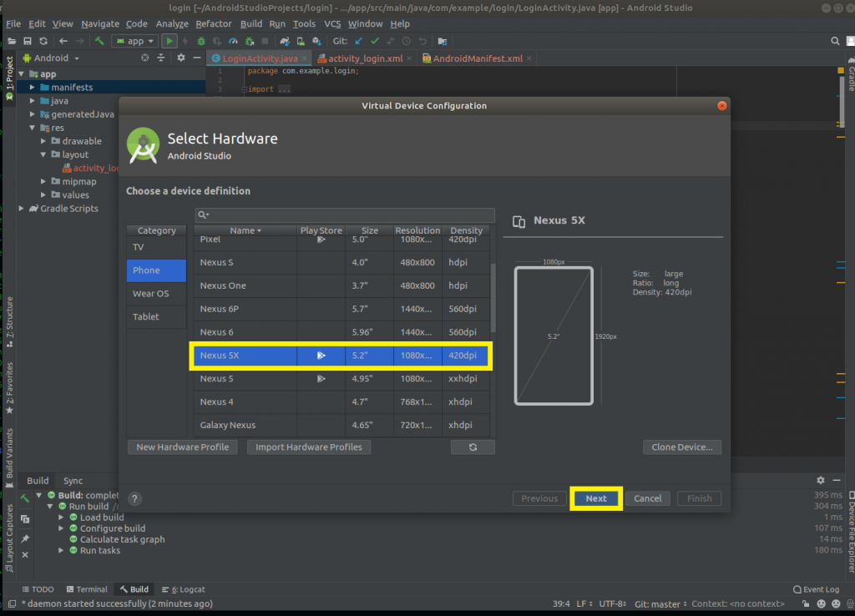Collapse the res folder
The height and width of the screenshot is (616, 855).
point(33,128)
